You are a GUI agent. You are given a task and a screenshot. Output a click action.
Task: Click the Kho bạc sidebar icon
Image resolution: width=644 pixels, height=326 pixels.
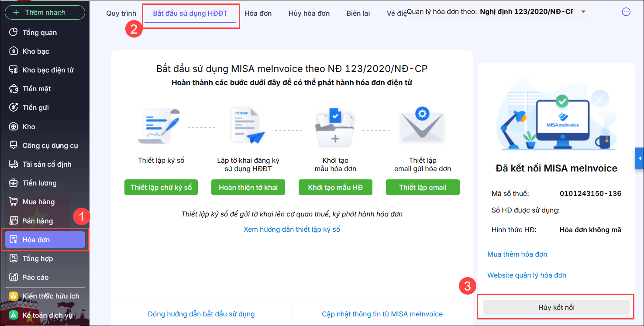[14, 51]
